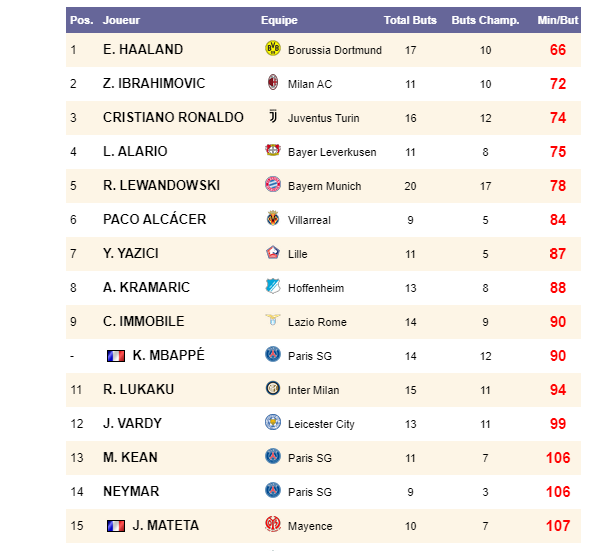Open E. Haaland player link
Viewport: 612px width, 551px height.
(x=143, y=50)
